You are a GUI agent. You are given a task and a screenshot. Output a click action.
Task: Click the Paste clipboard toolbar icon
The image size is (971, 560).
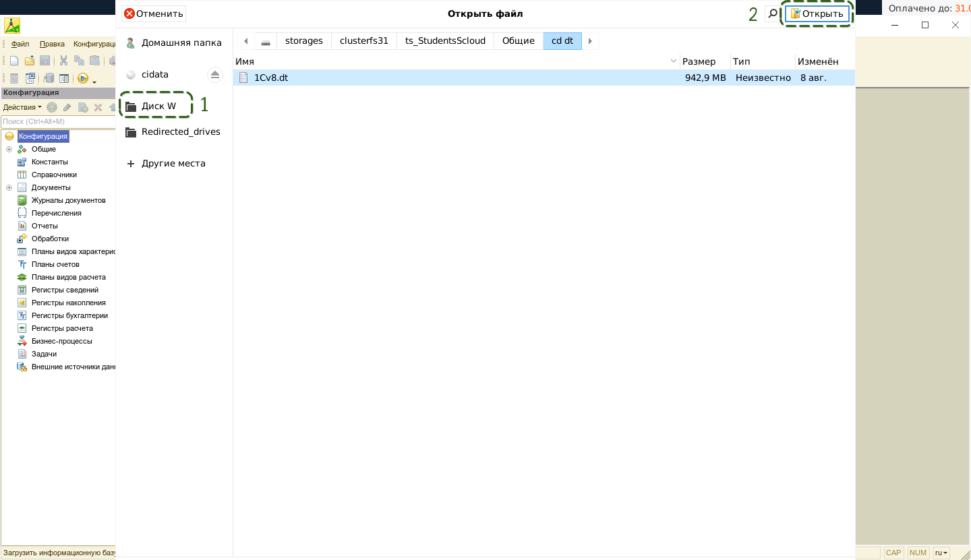(x=94, y=60)
